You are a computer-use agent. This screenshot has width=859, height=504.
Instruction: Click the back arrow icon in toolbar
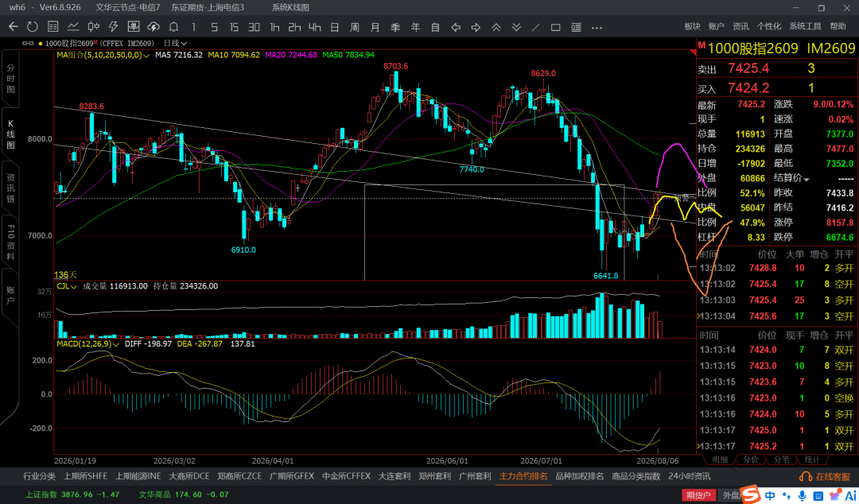tap(14, 27)
